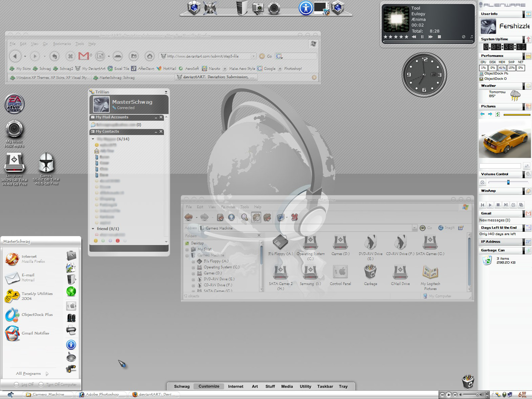Minimize My Mail Accounts section in Trillian

coord(156,117)
